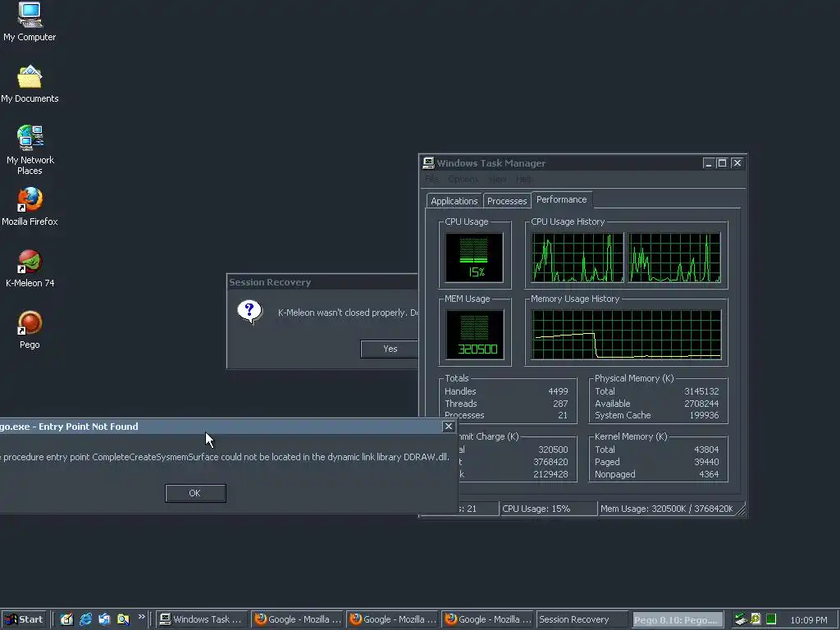Click the CPU Usage 15% gauge

474,257
